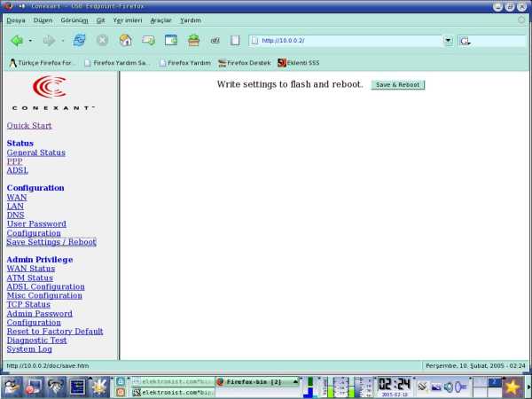Open the Yer imleri menu
Screen dimensions: 532x399
(x=128, y=20)
